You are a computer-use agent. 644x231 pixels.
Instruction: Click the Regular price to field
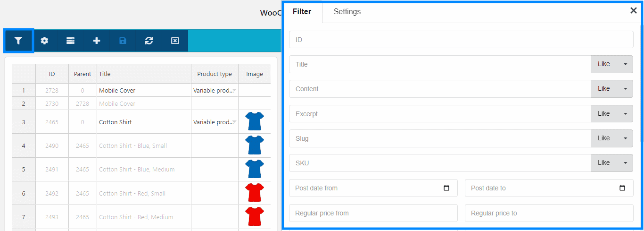[549, 213]
